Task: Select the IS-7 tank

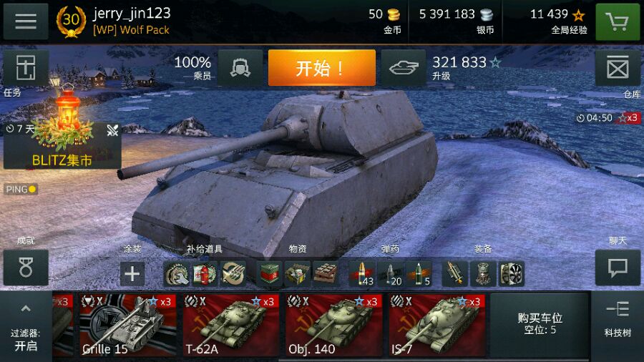Action: coord(436,325)
